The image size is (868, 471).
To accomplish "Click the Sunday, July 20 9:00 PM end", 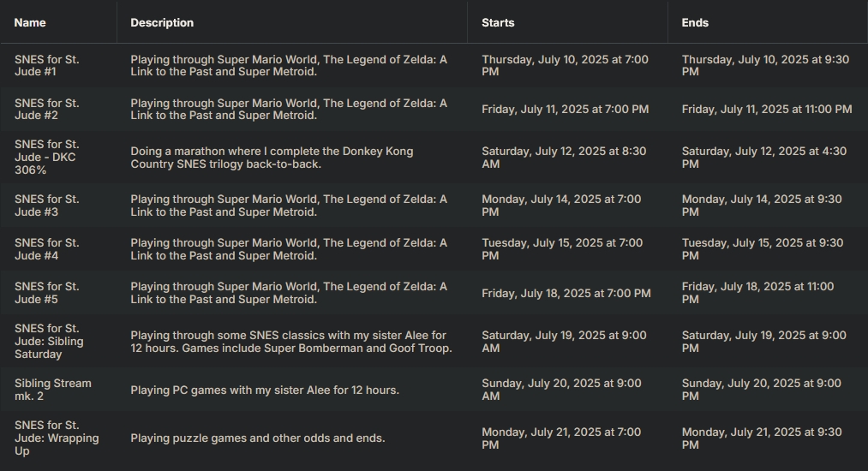I will point(761,390).
